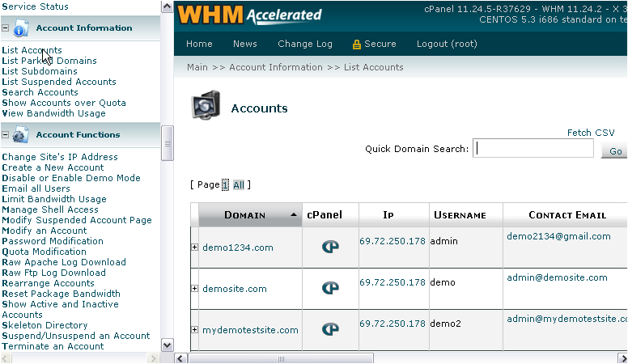Open Show Accounts over Quota
This screenshot has height=364, width=628.
tap(64, 103)
